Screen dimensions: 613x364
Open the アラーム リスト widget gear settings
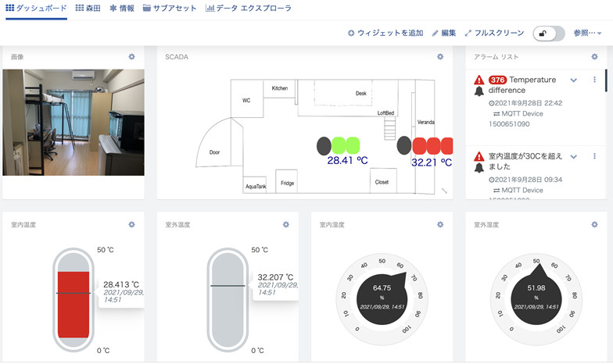(594, 56)
